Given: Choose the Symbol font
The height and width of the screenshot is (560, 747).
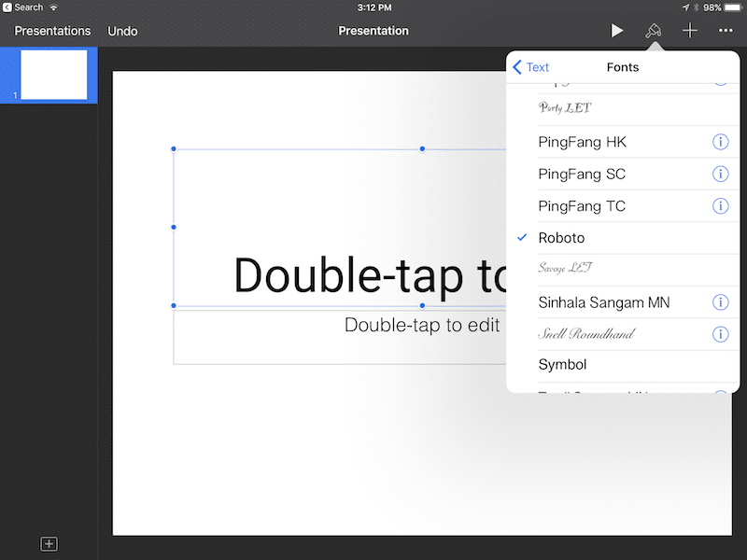Looking at the screenshot, I should click(x=598, y=365).
